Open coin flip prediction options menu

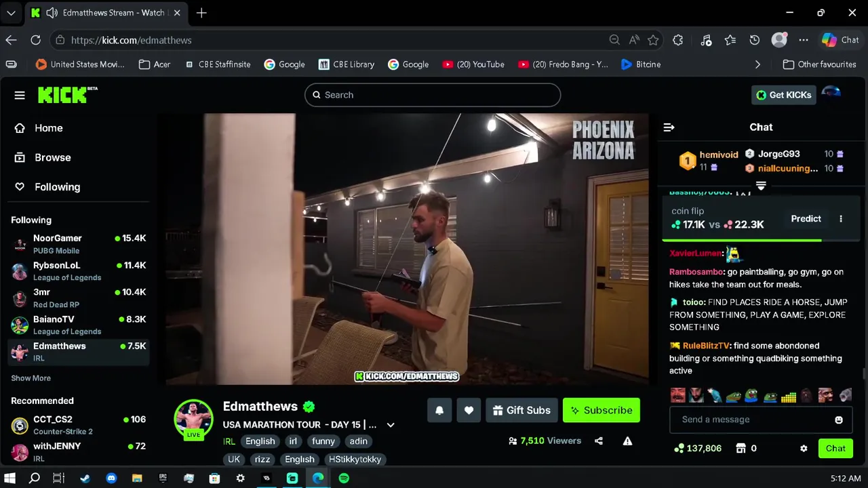(841, 219)
